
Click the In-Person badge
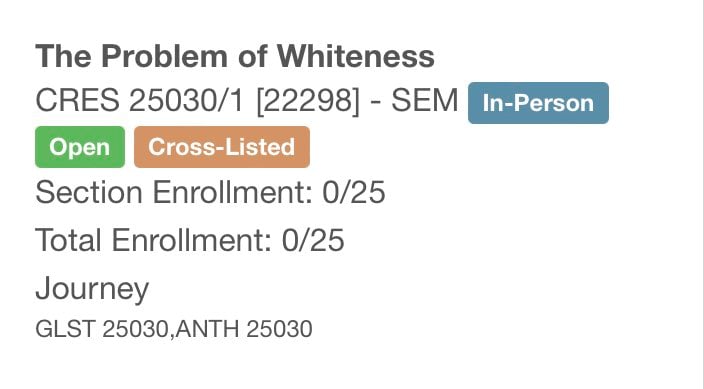(538, 103)
